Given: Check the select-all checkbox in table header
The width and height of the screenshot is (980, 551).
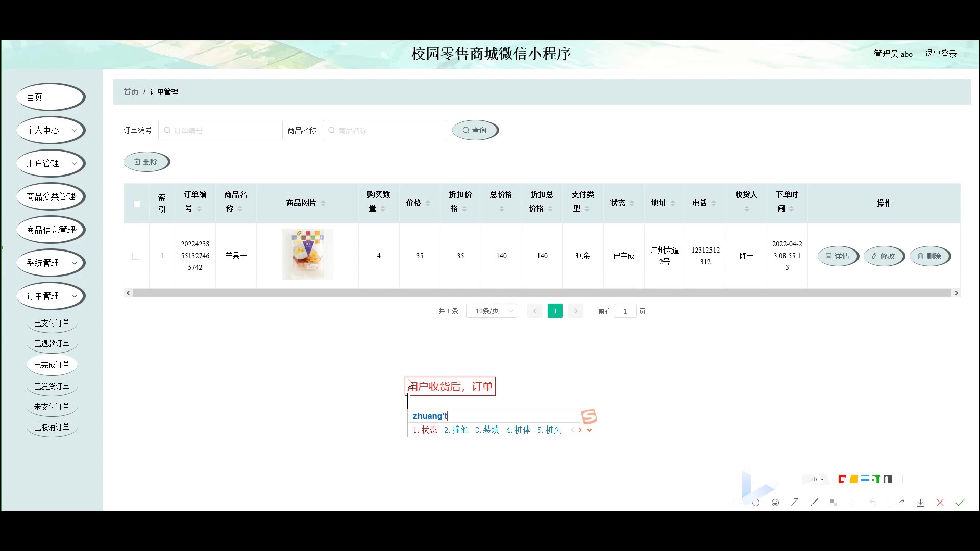Looking at the screenshot, I should click(136, 203).
